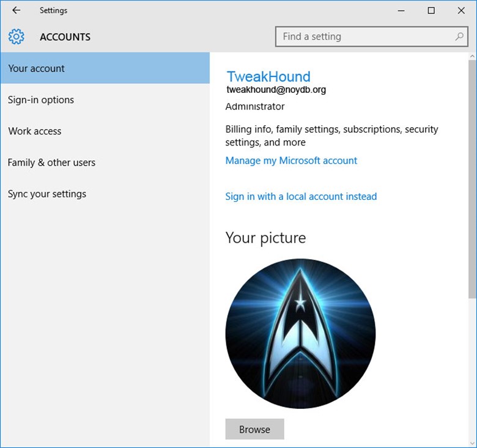Click the tweakhound@noydb.org email text
477x448 pixels.
tap(276, 90)
